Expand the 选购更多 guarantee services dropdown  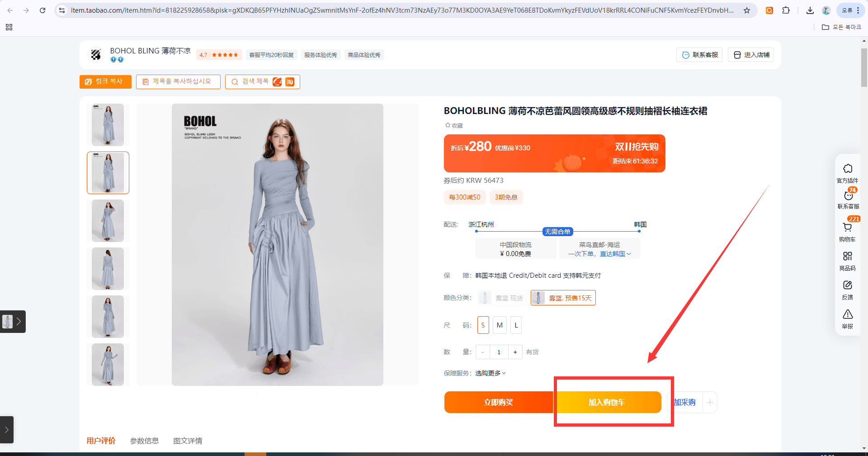(491, 373)
